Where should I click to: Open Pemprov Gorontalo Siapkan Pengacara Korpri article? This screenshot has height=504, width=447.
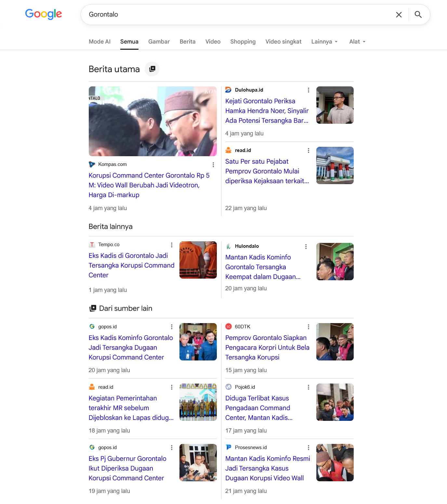[x=267, y=347]
